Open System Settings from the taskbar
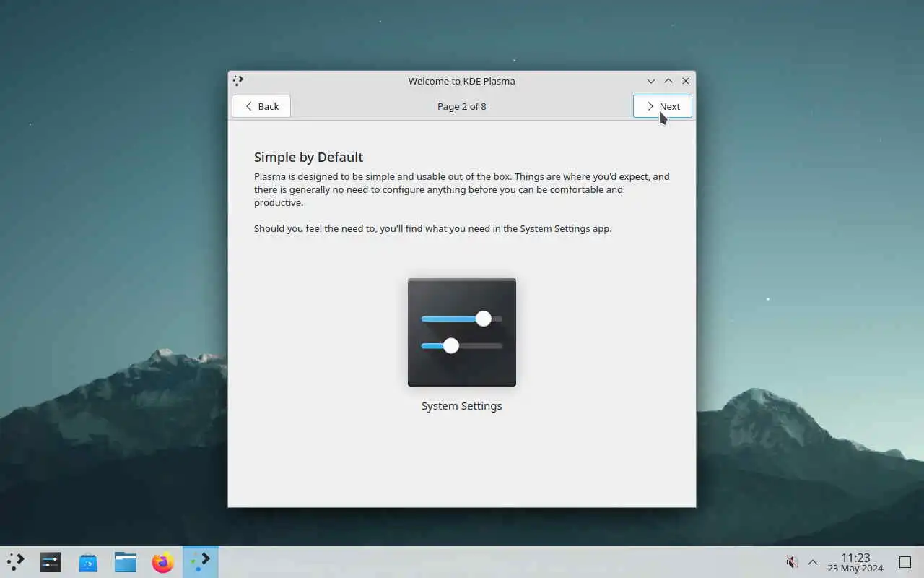Viewport: 924px width, 578px height. tap(51, 562)
